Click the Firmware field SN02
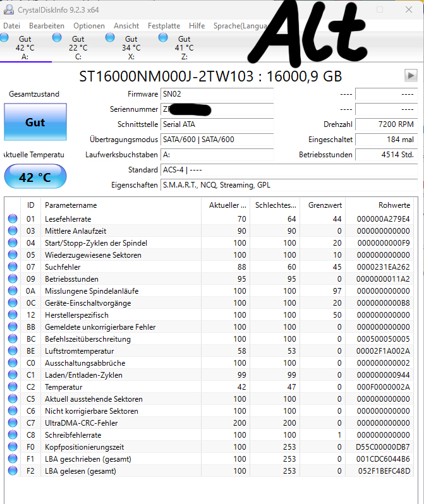 [x=217, y=94]
